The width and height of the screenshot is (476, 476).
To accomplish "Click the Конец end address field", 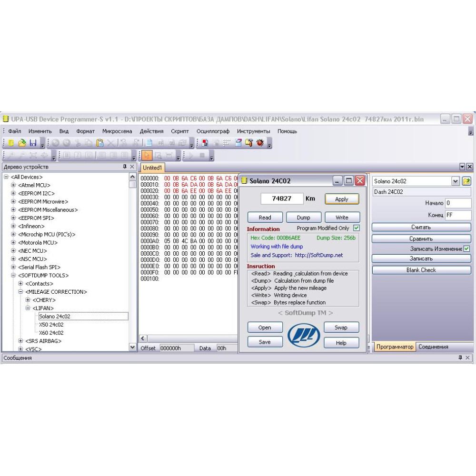I will 458,215.
